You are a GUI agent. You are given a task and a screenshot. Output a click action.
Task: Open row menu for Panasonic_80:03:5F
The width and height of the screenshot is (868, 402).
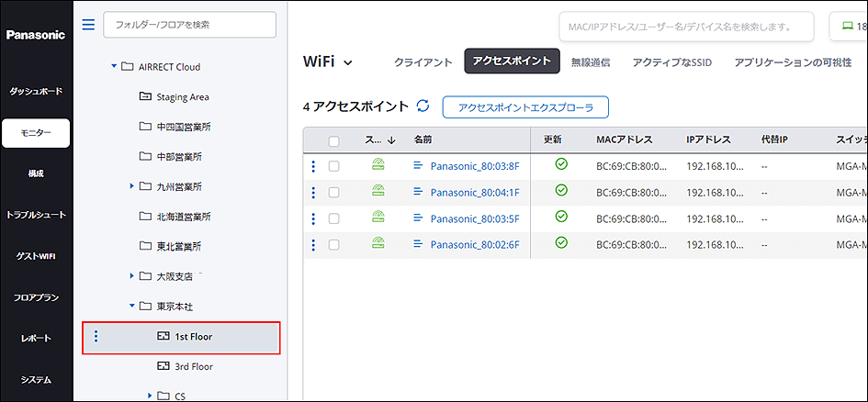313,218
